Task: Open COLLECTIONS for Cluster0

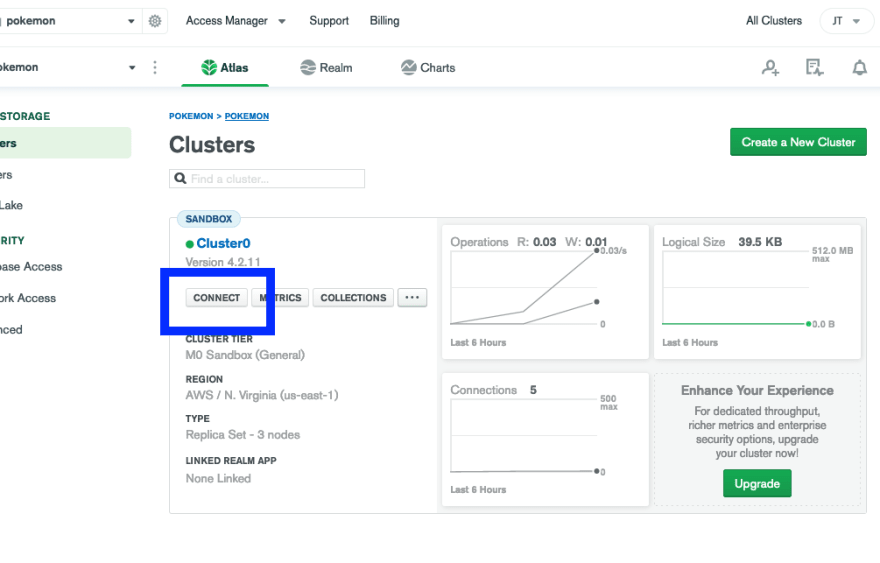Action: tap(353, 297)
